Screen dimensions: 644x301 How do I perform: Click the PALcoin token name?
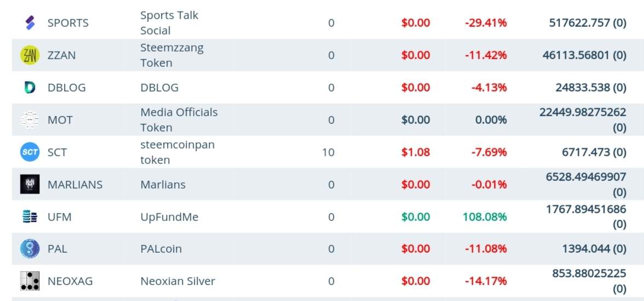[x=161, y=249]
